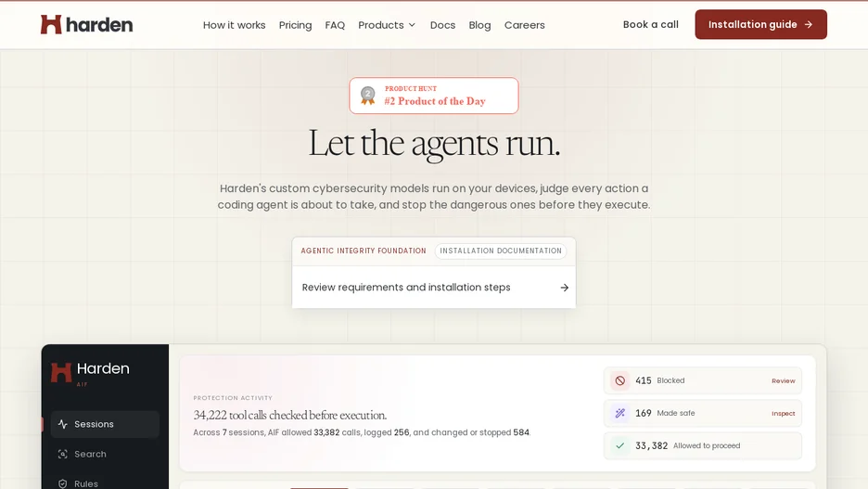The height and width of the screenshot is (489, 868).
Task: Click the 169 Made safe count
Action: (x=644, y=413)
